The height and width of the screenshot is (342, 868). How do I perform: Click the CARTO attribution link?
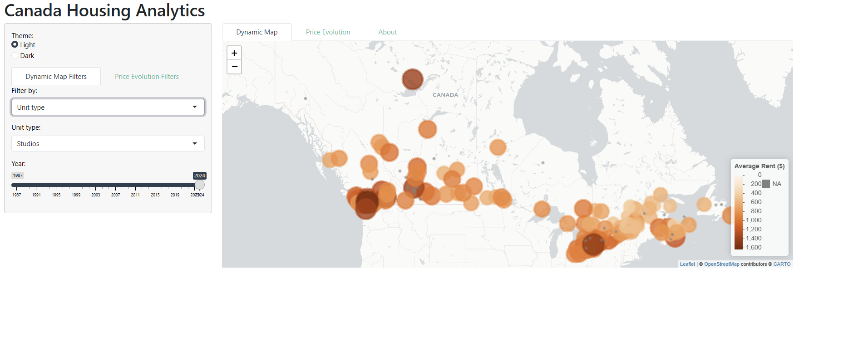pos(782,264)
